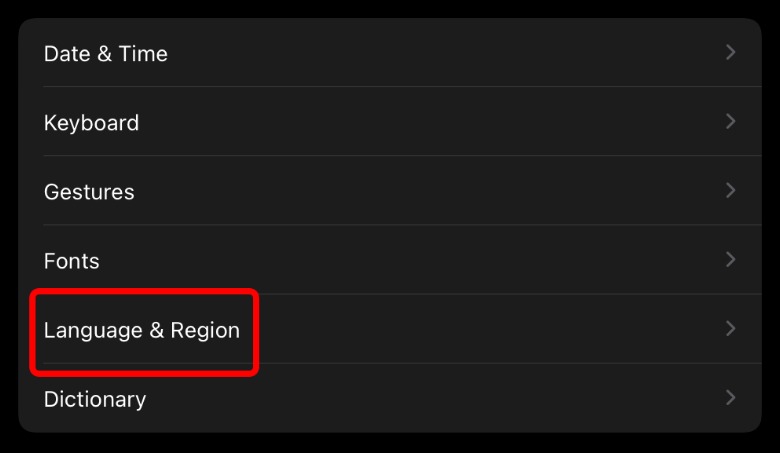Screen dimensions: 780x453
Task: Tap the chevron on the Dictionary row
Action: click(x=731, y=397)
